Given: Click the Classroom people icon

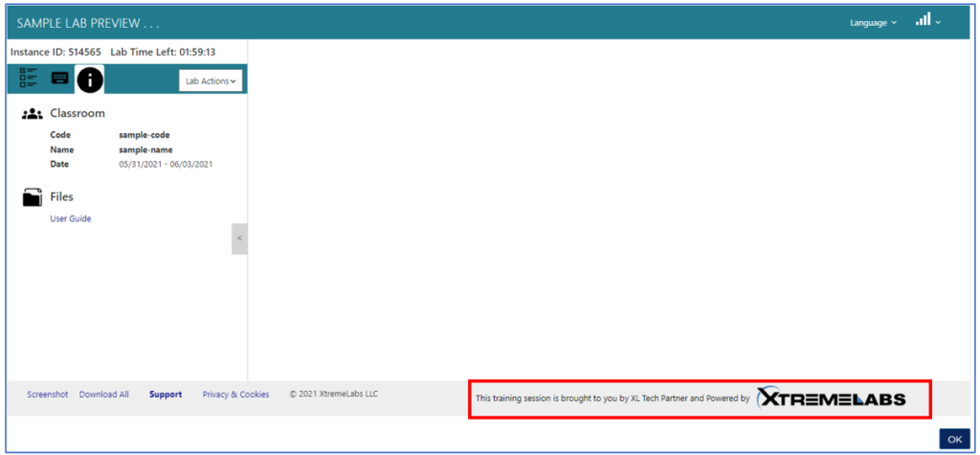Looking at the screenshot, I should (x=33, y=114).
